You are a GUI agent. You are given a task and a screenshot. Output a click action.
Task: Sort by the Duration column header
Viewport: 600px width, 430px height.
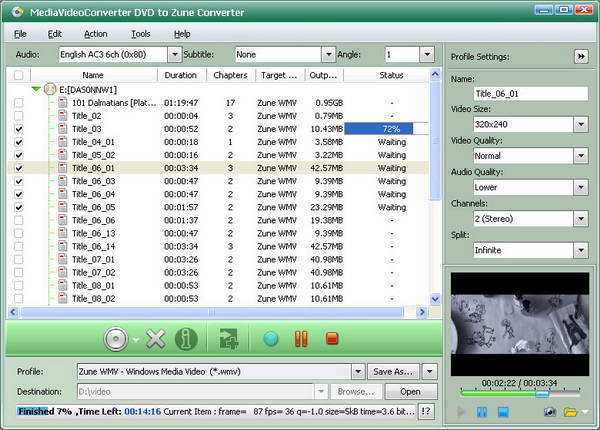181,75
